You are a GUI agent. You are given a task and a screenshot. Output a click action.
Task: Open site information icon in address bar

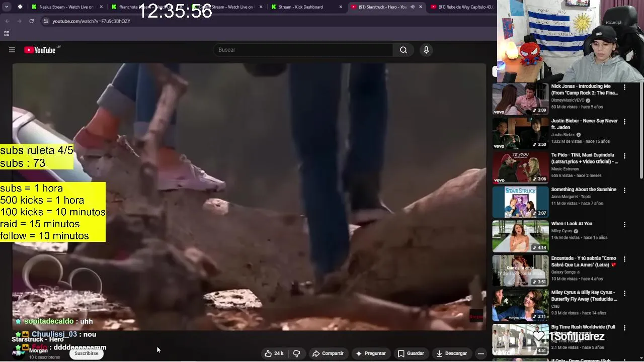46,21
